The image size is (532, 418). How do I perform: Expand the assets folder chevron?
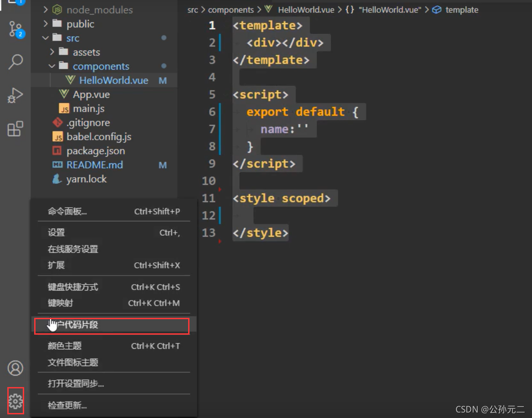point(52,52)
